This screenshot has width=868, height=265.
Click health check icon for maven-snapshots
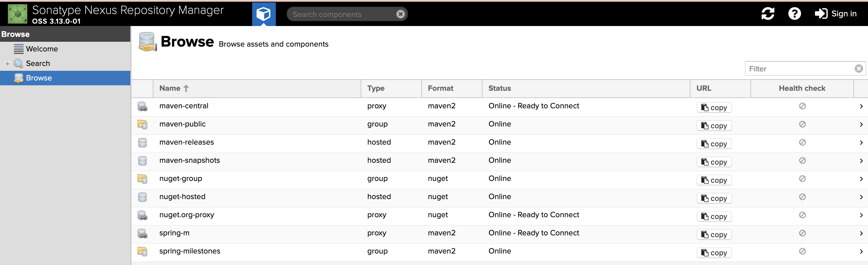pos(802,160)
